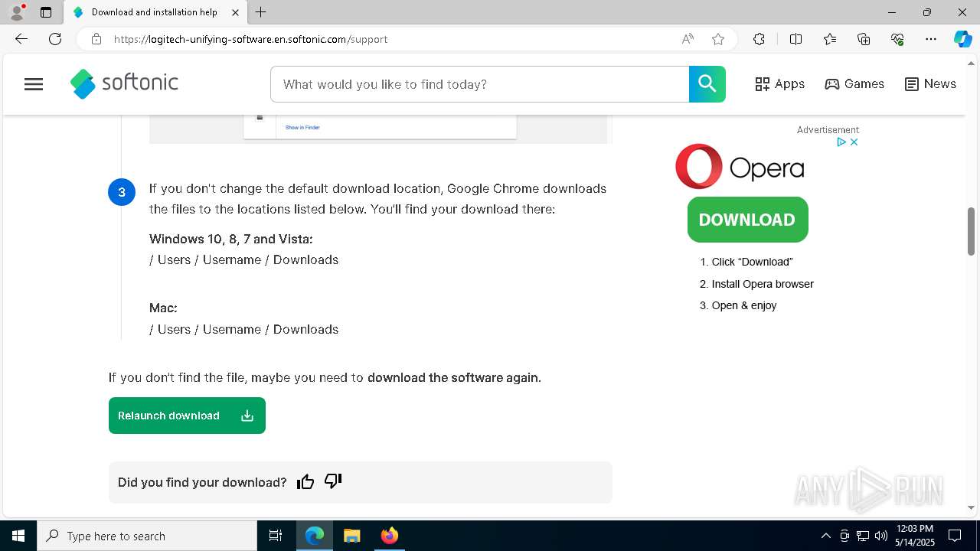The width and height of the screenshot is (980, 551).
Task: Toggle Read aloud in address bar
Action: pyautogui.click(x=688, y=39)
